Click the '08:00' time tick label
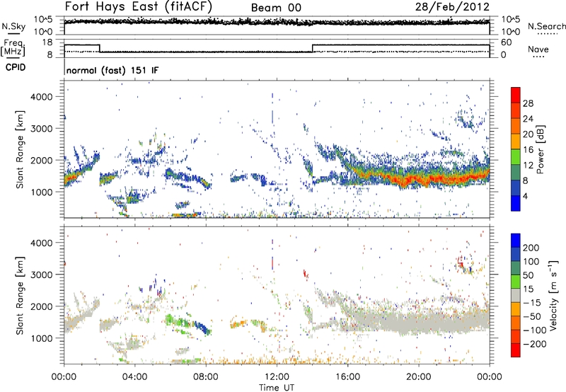 coord(206,377)
